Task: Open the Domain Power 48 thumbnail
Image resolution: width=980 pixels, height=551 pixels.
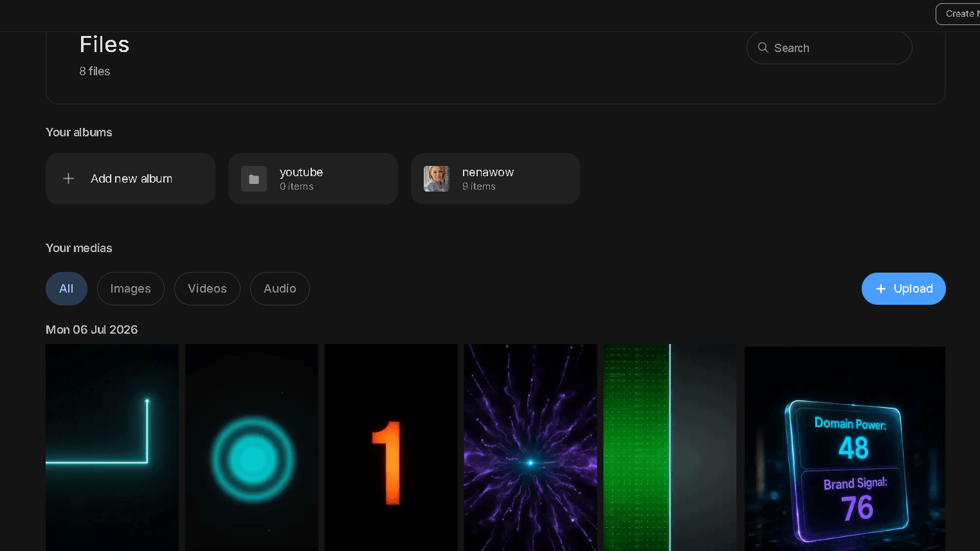Action: [x=845, y=449]
